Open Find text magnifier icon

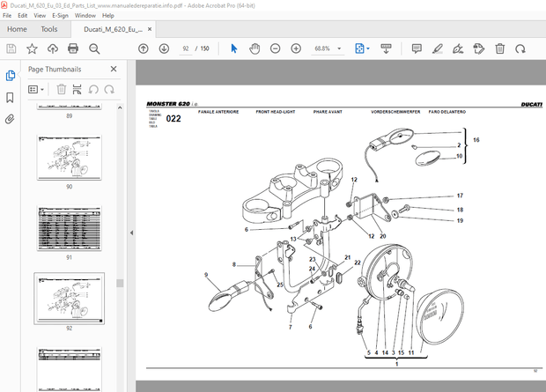pos(94,48)
